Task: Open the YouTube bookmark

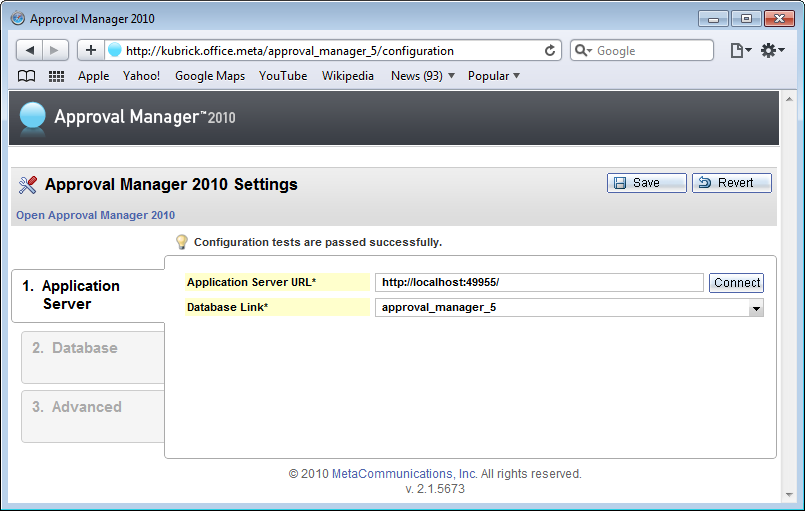Action: tap(283, 76)
